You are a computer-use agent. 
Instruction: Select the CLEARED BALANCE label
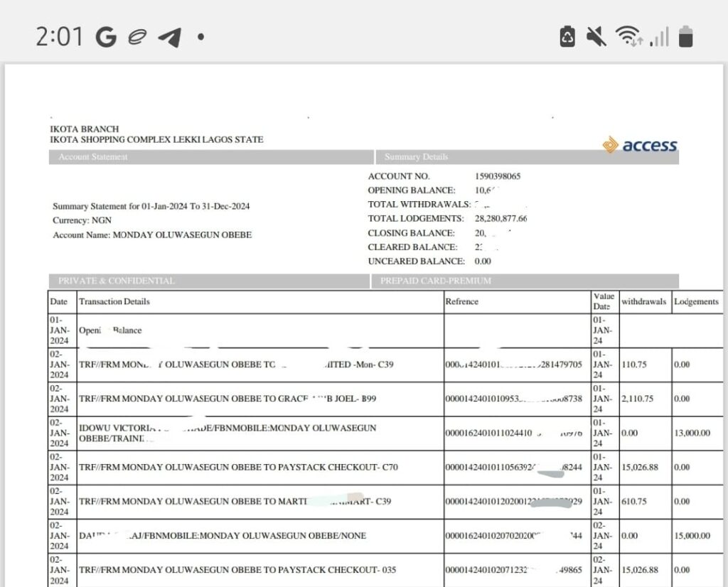click(412, 247)
